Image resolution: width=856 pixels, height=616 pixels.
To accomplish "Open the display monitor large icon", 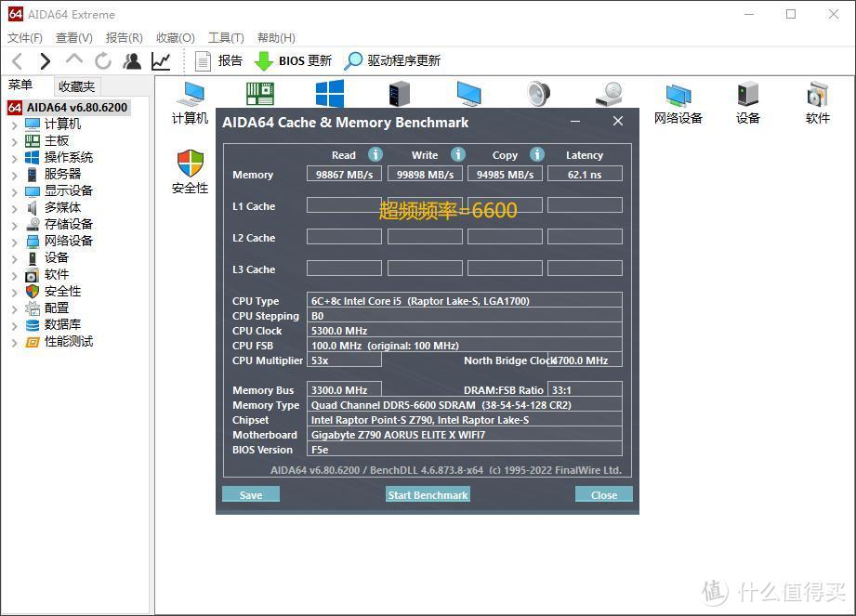I will 469,93.
